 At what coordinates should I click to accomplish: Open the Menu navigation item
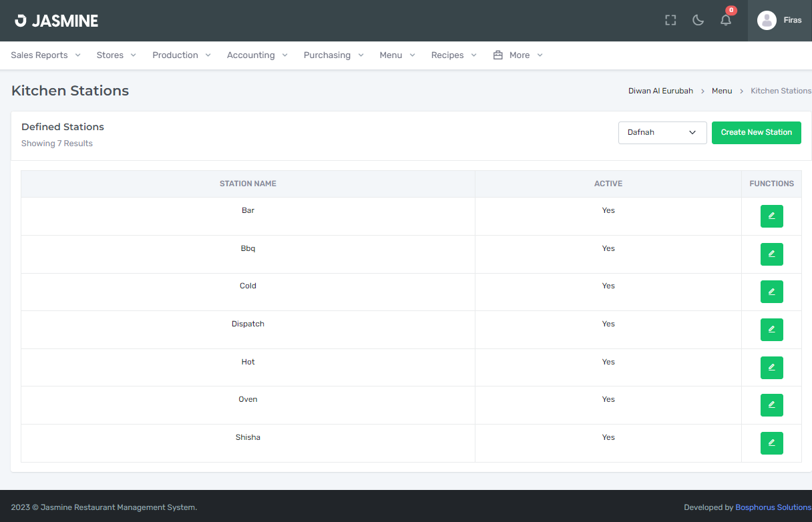click(397, 55)
